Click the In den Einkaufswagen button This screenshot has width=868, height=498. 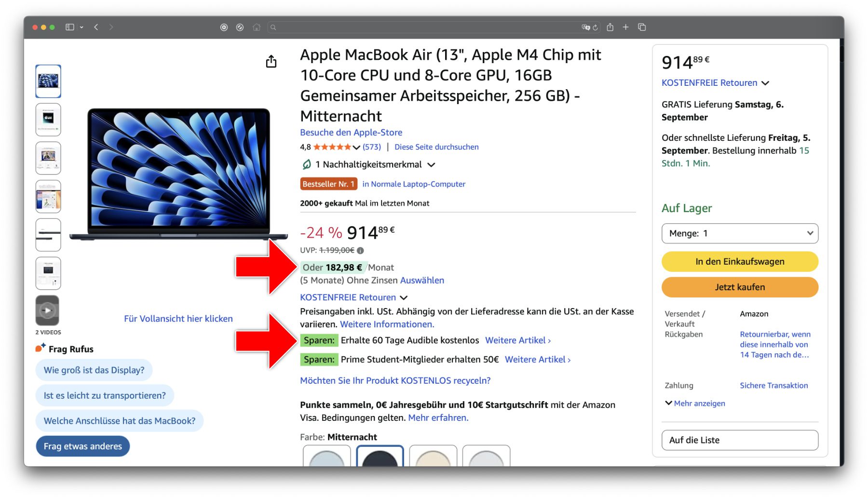point(740,262)
